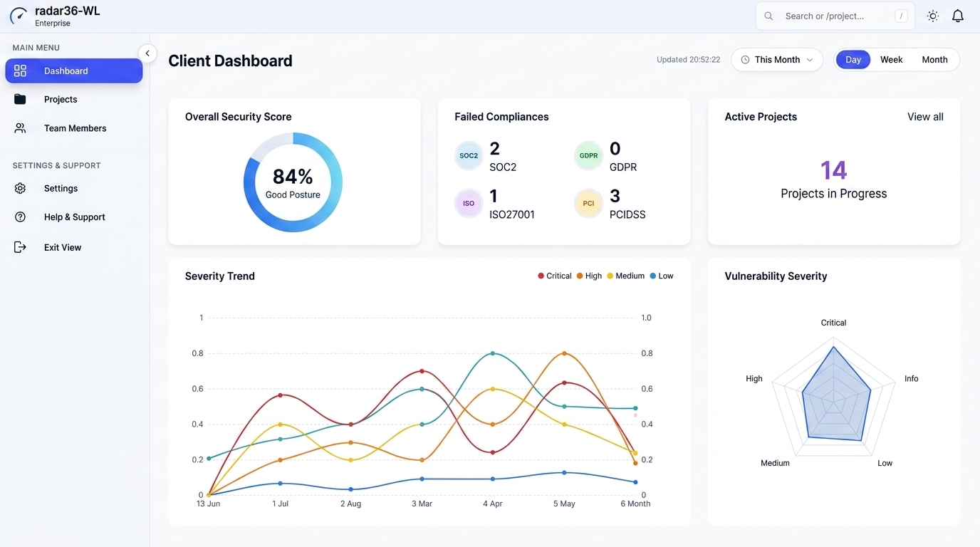Screen dimensions: 980x547
Task: Click the Settings gear icon in sidebar
Action: click(x=20, y=188)
